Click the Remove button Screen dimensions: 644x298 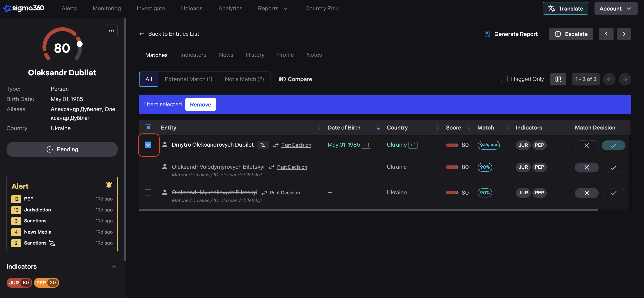(200, 105)
